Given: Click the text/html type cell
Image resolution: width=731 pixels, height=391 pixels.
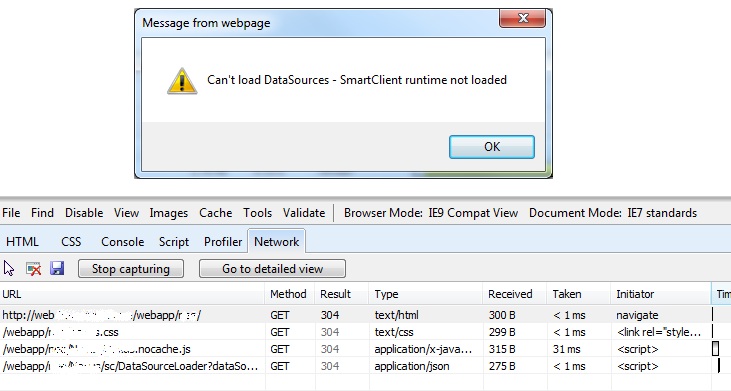Looking at the screenshot, I should tap(396, 315).
